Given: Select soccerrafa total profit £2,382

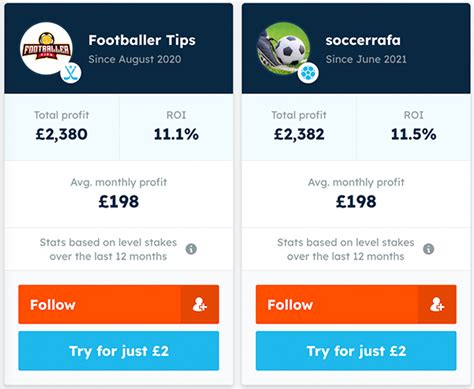Looking at the screenshot, I should pyautogui.click(x=299, y=134).
